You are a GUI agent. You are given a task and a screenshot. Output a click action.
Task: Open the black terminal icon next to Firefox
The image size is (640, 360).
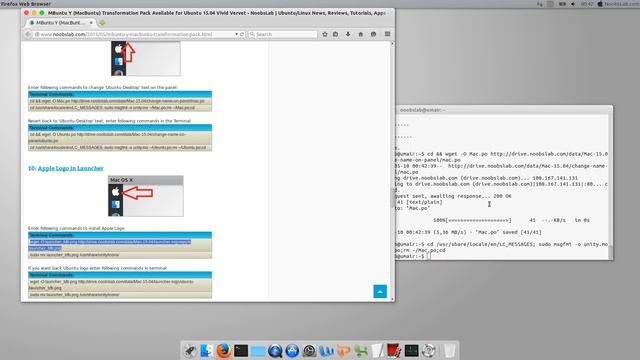pos(241,351)
